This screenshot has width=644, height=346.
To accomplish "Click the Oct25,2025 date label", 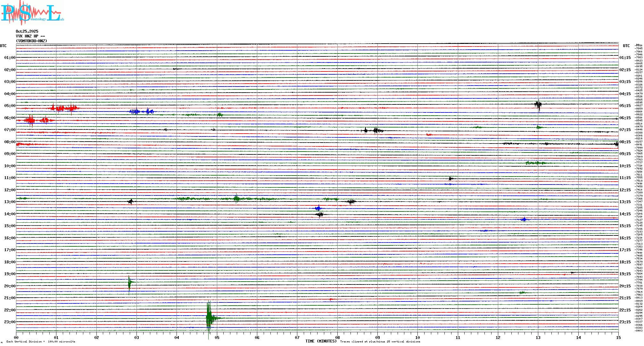I will [27, 31].
